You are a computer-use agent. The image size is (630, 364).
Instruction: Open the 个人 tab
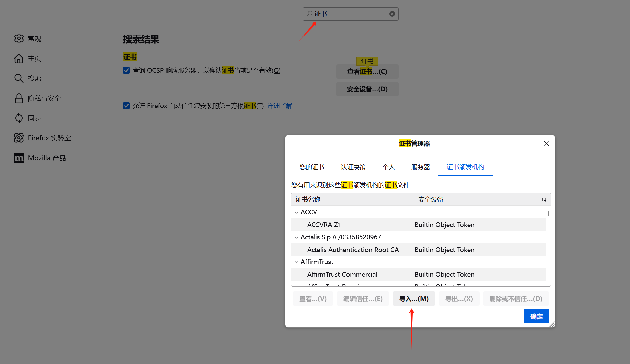[x=389, y=167]
